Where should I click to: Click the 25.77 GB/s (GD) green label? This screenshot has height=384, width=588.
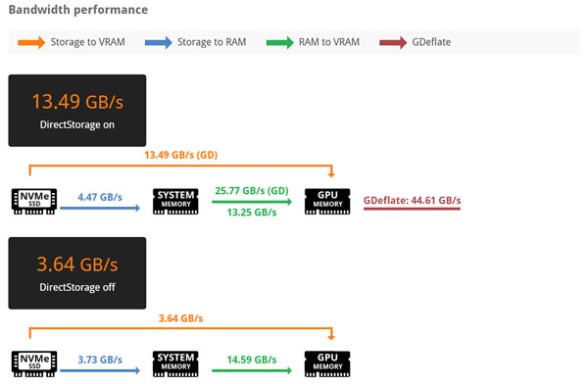252,191
